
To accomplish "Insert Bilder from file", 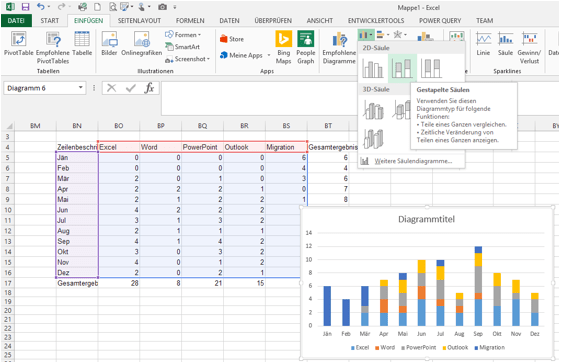I will coord(109,44).
